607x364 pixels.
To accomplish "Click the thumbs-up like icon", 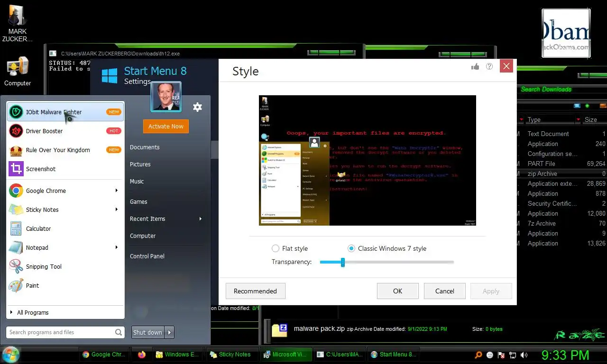I will (475, 67).
